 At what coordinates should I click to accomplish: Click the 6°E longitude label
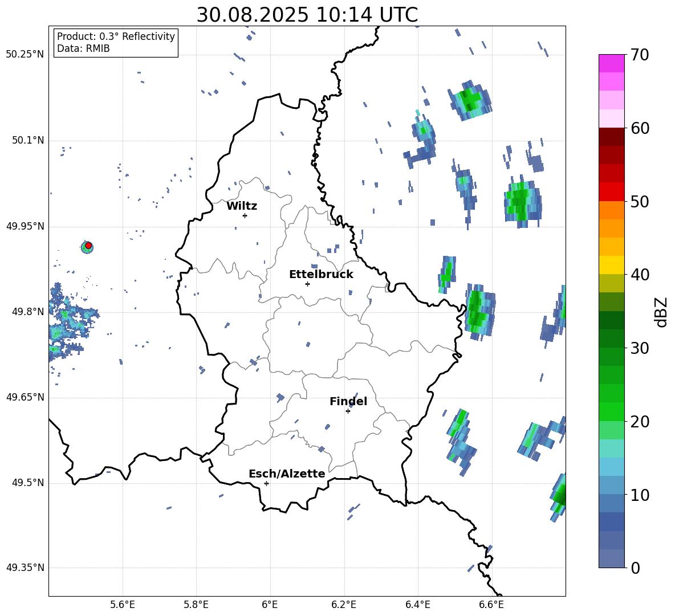click(270, 605)
